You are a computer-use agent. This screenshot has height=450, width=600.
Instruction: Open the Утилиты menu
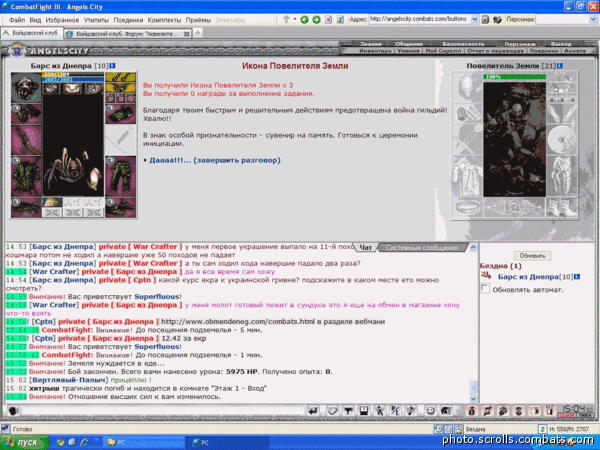(x=96, y=20)
